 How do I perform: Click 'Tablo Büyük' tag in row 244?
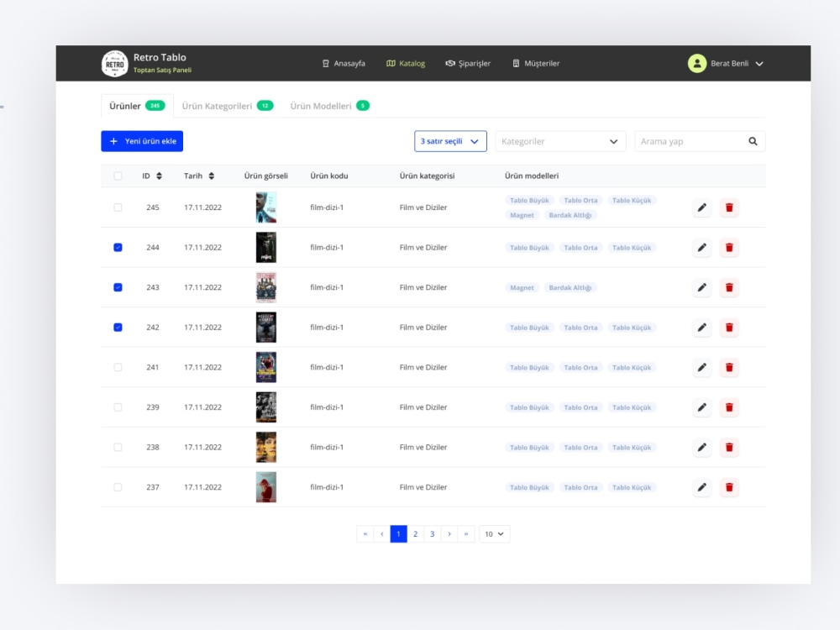tap(529, 248)
